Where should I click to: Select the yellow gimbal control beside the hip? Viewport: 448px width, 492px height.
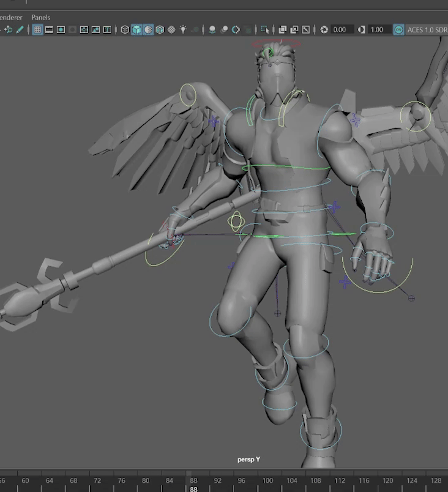[x=236, y=221]
